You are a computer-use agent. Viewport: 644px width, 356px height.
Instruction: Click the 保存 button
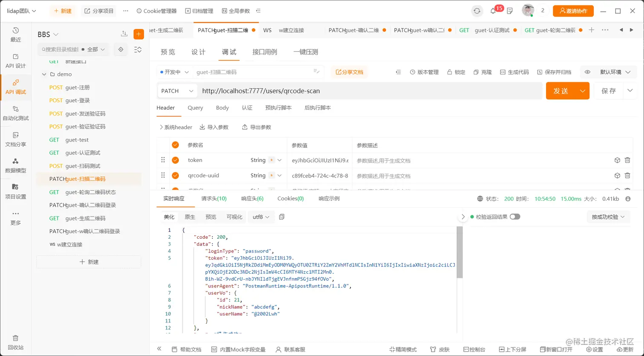(x=609, y=91)
